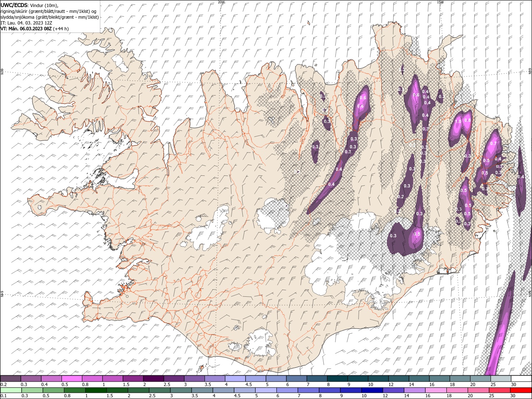Click the dark purple swatch labeled 2, upper legend

click(153, 379)
